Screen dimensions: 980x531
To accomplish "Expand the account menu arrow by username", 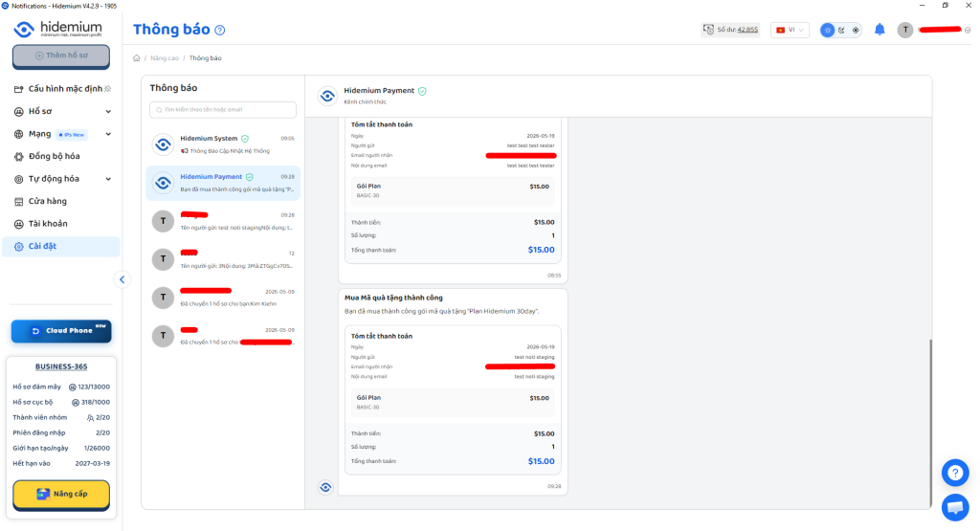I will (x=968, y=30).
